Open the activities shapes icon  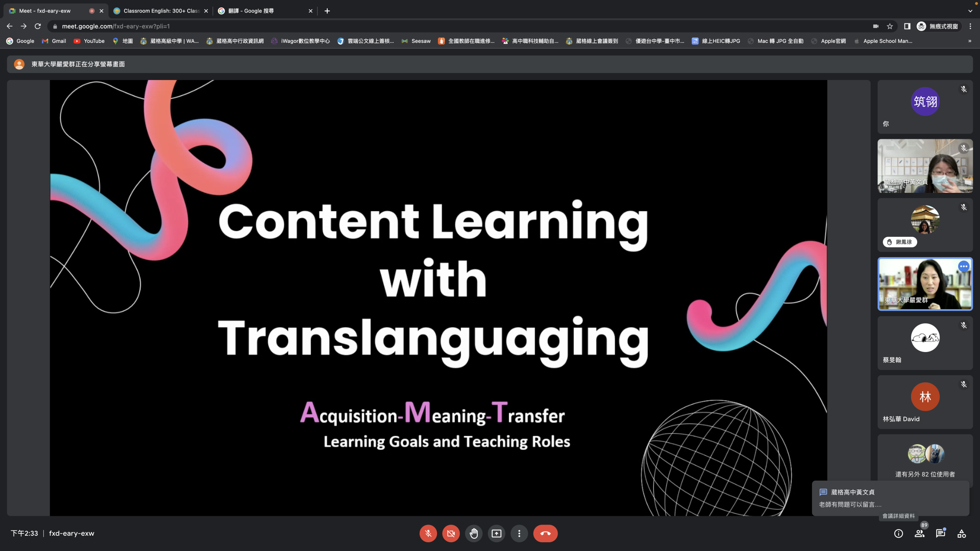click(961, 533)
